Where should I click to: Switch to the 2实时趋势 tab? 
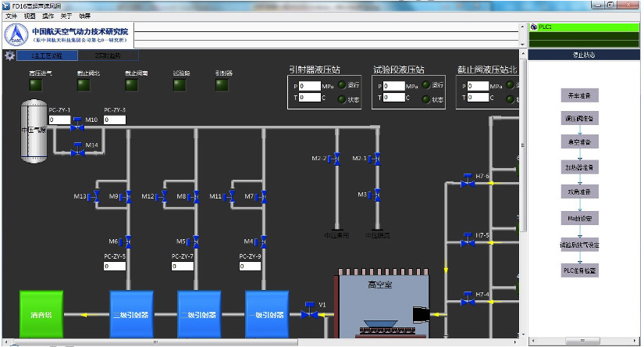pyautogui.click(x=109, y=55)
